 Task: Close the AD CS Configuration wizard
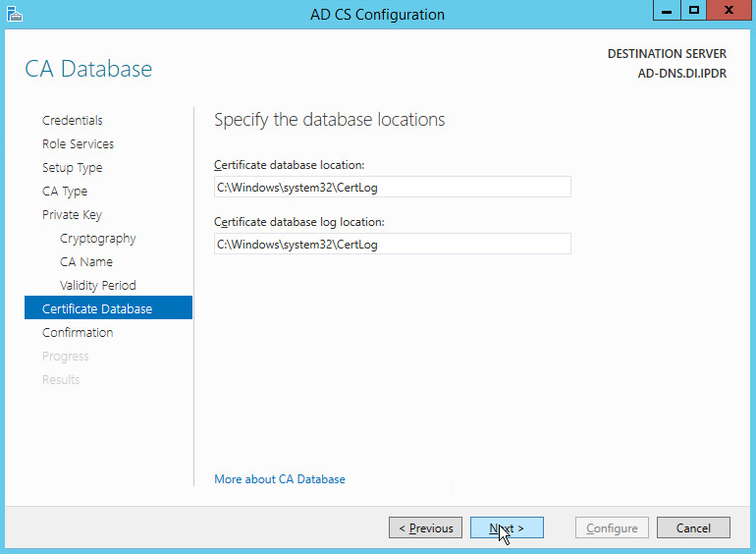pyautogui.click(x=729, y=11)
